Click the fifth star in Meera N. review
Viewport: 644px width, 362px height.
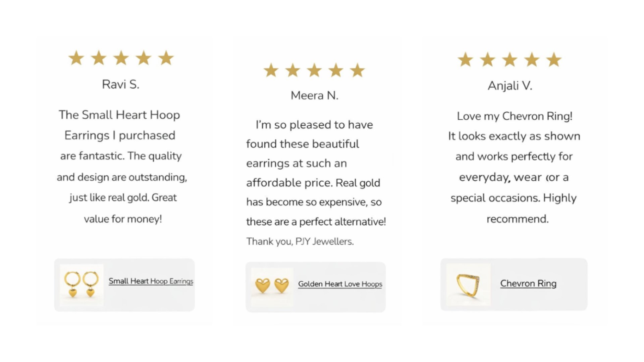[357, 71]
